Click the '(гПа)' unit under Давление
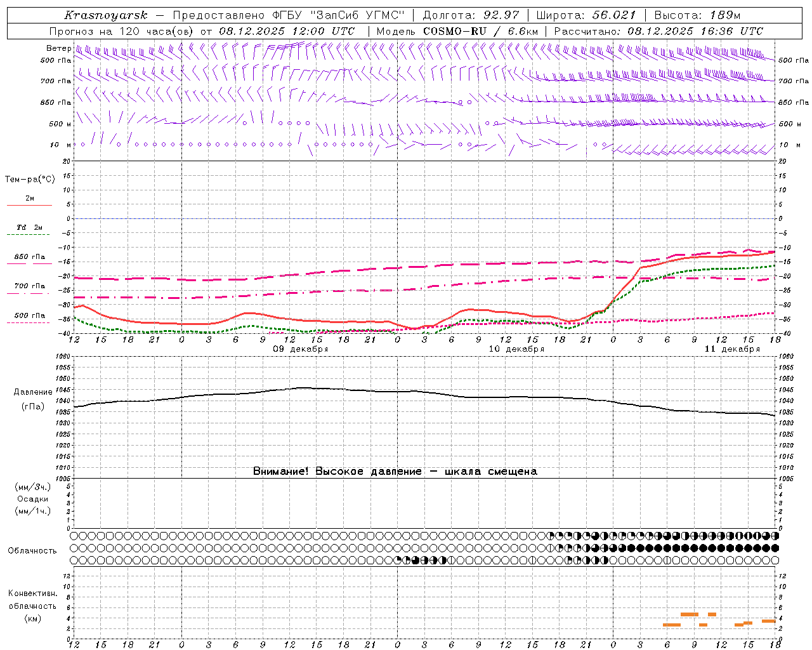This screenshot has width=812, height=650. 32,407
